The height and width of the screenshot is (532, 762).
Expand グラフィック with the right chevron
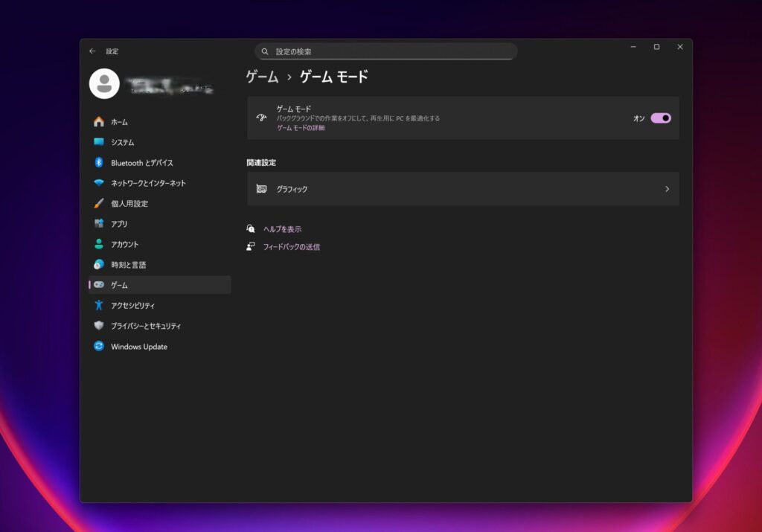point(667,189)
